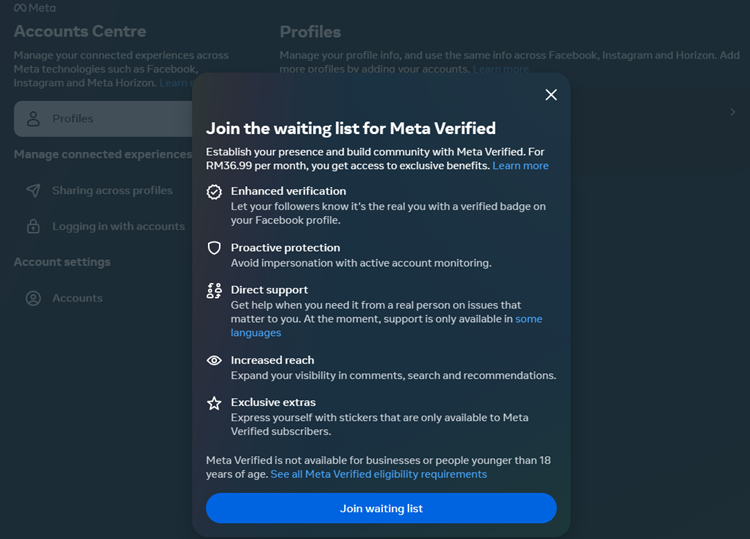Click the Join waiting list button
This screenshot has width=750, height=539.
pos(381,508)
